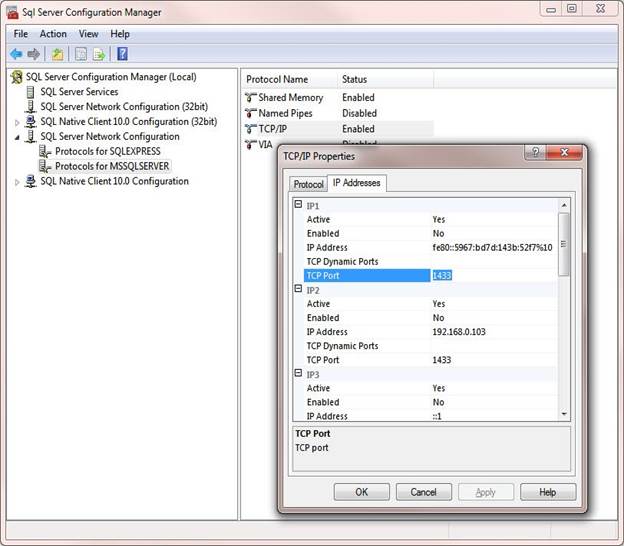This screenshot has width=624, height=546.
Task: Click the Back arrow toolbar icon
Action: click(16, 54)
